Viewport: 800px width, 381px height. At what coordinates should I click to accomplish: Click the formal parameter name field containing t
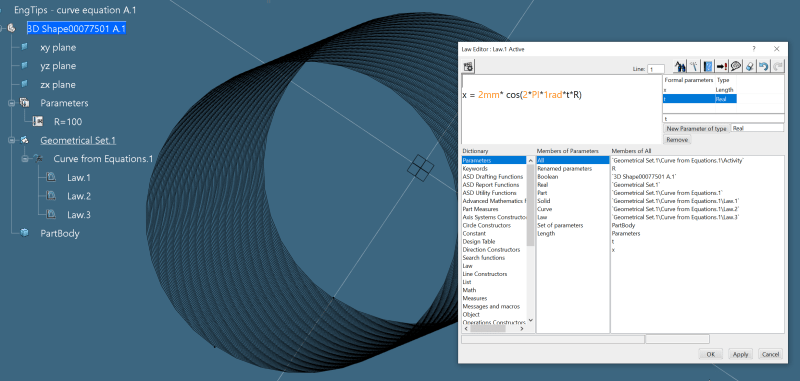coord(723,118)
